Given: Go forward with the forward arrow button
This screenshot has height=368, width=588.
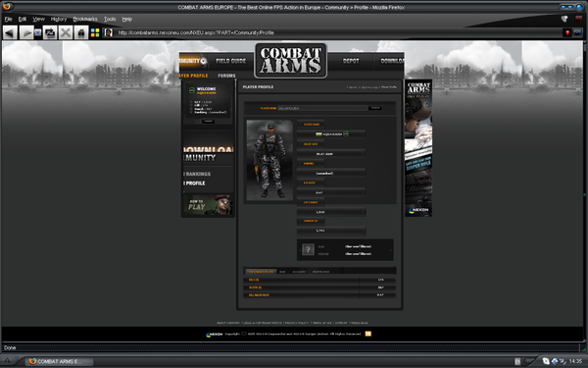Looking at the screenshot, I should click(x=26, y=33).
